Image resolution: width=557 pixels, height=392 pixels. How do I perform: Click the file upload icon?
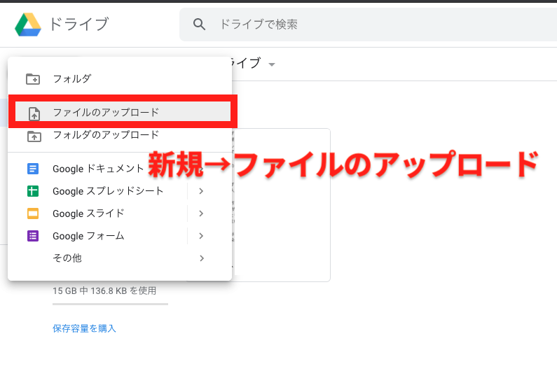[x=34, y=113]
